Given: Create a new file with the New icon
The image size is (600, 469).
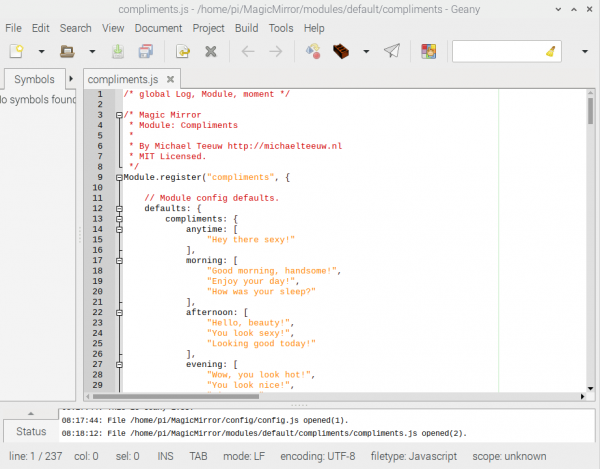Looking at the screenshot, I should point(16,51).
